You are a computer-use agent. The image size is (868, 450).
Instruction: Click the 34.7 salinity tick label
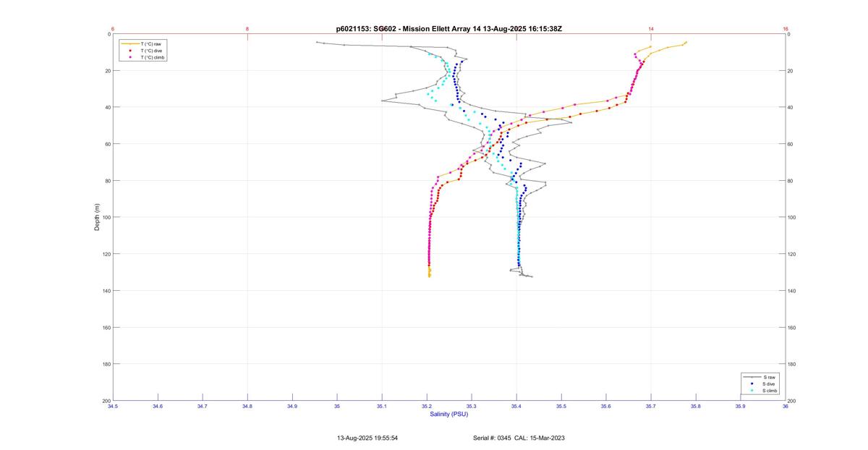pyautogui.click(x=203, y=407)
